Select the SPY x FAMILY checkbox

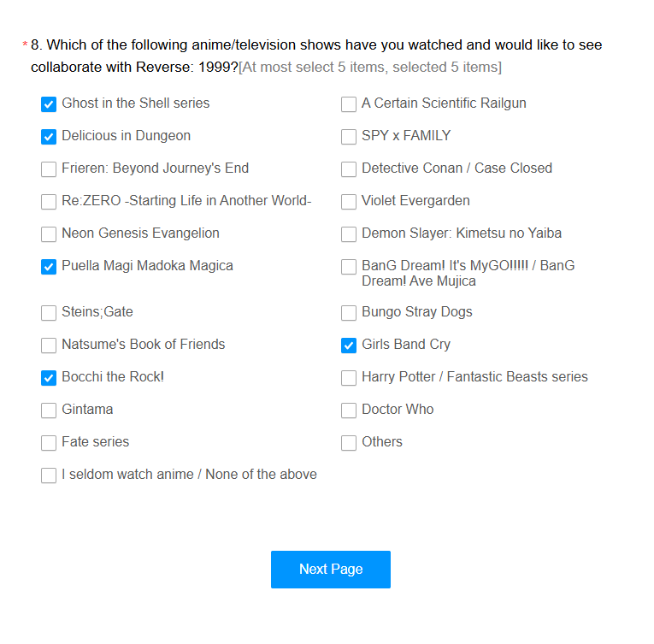(x=349, y=137)
